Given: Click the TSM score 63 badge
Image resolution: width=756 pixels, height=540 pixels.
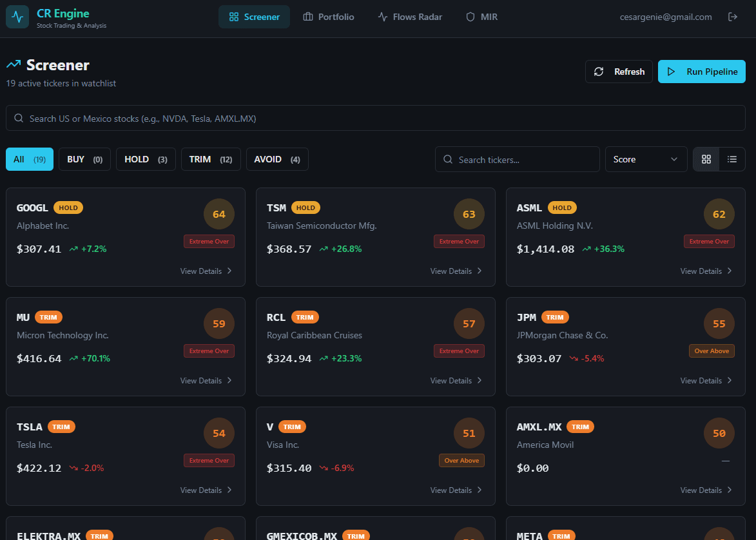Looking at the screenshot, I should click(469, 214).
